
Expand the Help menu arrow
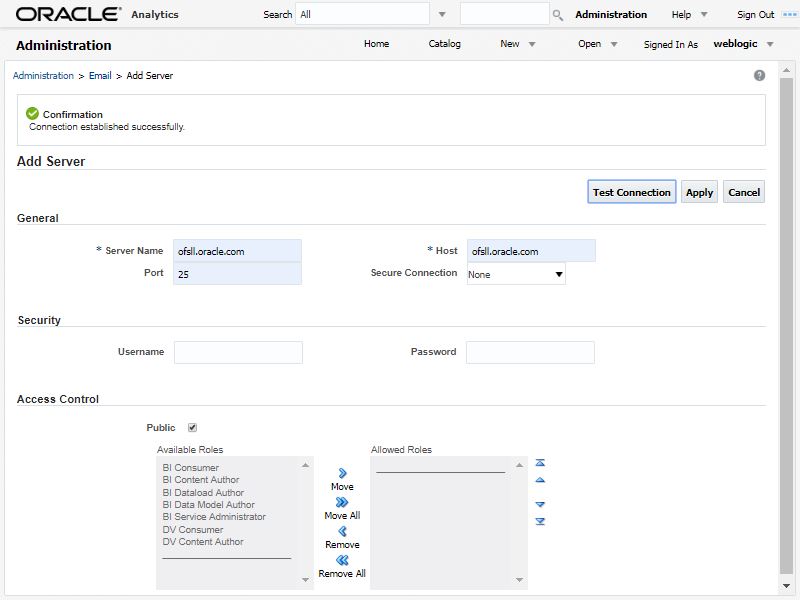(x=704, y=15)
